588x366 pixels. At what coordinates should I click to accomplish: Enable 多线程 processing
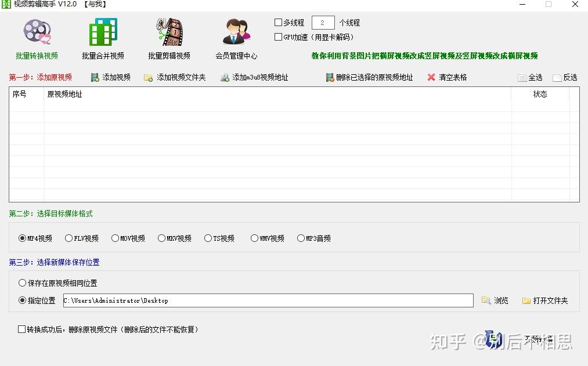point(278,23)
